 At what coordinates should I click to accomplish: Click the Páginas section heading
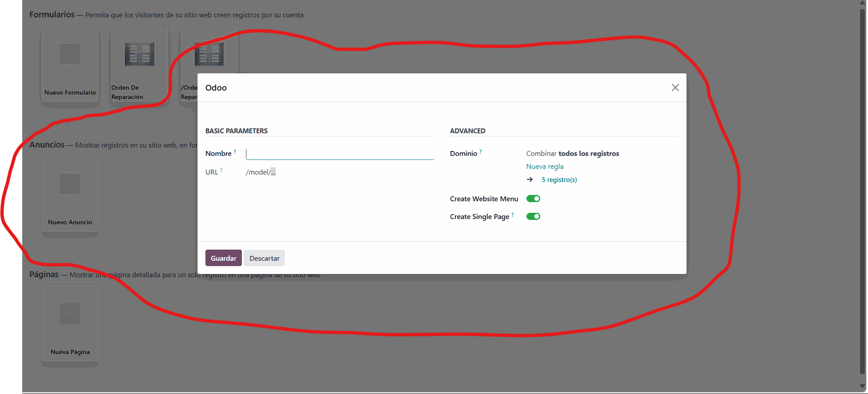[44, 274]
